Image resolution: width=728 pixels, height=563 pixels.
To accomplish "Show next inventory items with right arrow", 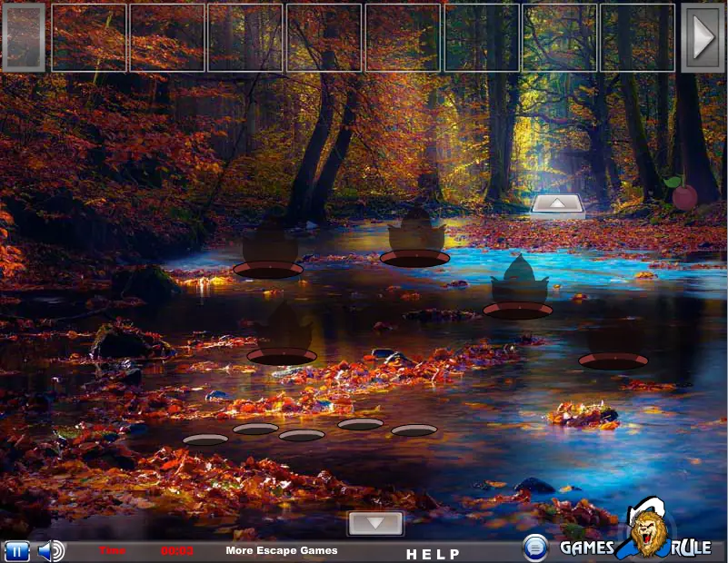I will (x=703, y=37).
